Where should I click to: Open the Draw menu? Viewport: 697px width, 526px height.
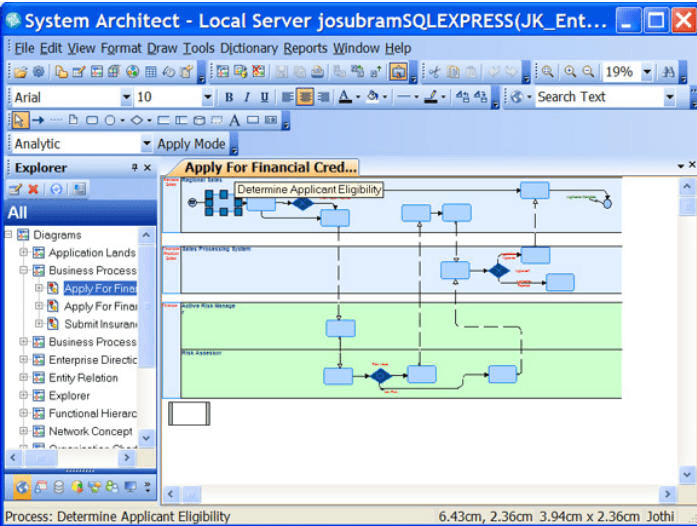(162, 48)
